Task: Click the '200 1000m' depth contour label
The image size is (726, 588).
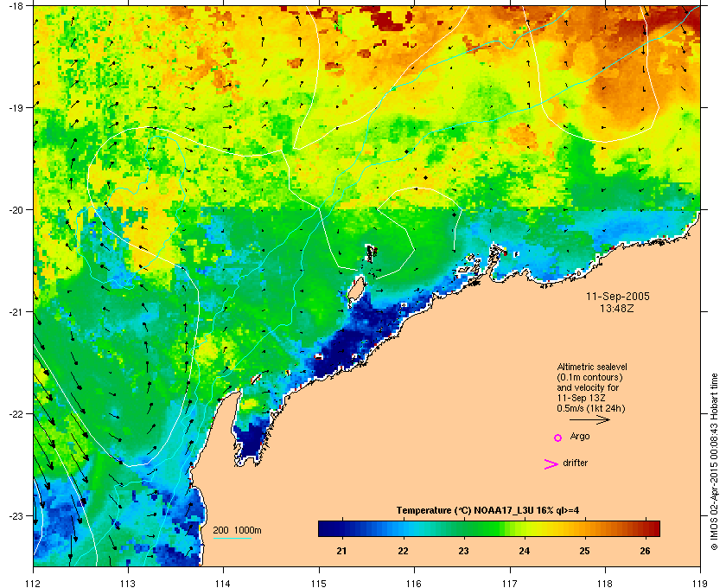Action: [x=237, y=530]
